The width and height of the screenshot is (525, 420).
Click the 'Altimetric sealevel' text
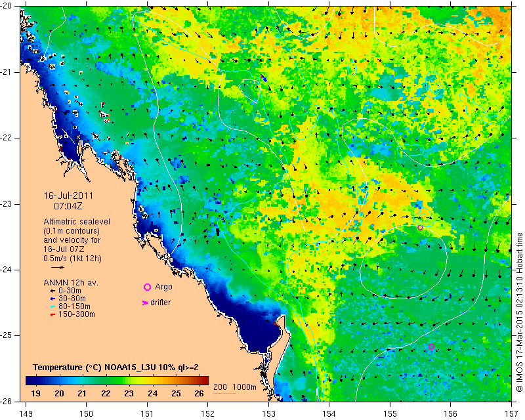77,222
